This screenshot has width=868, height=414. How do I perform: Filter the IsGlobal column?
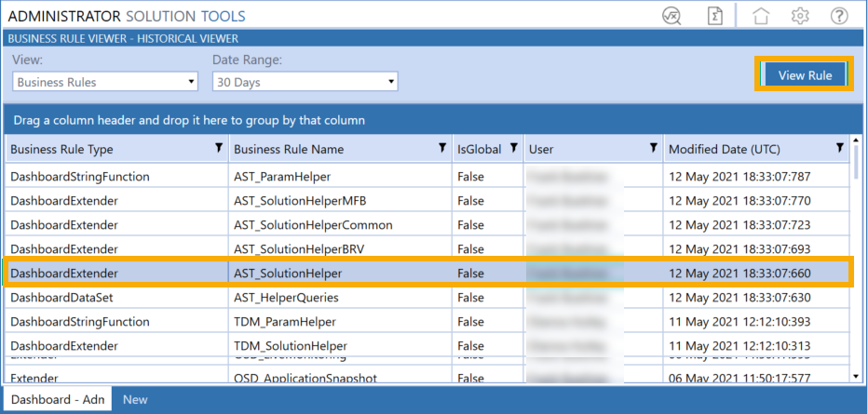coord(514,147)
